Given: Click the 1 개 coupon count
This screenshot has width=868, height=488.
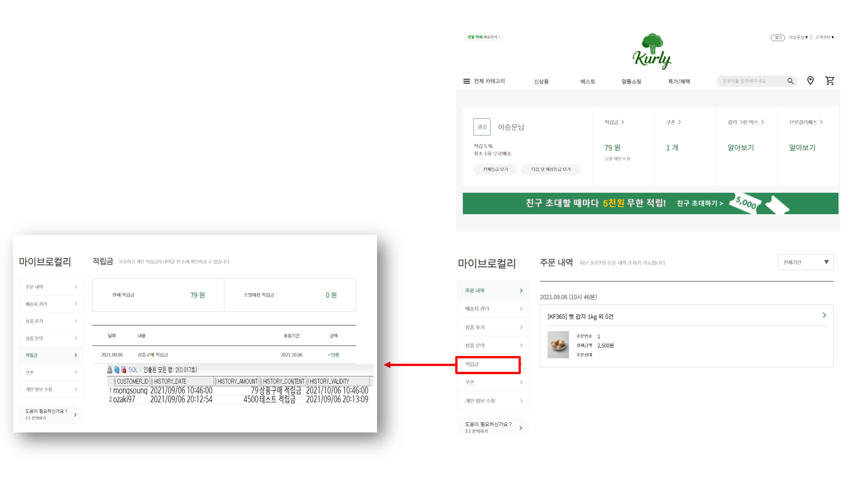Looking at the screenshot, I should pos(672,148).
